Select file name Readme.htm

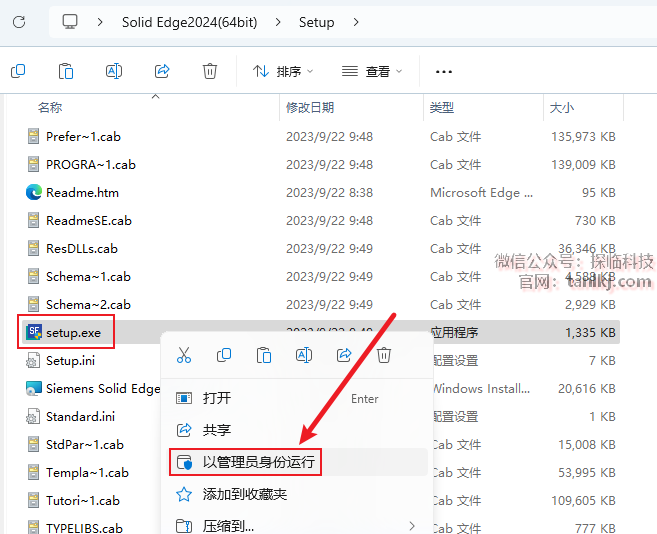point(83,192)
